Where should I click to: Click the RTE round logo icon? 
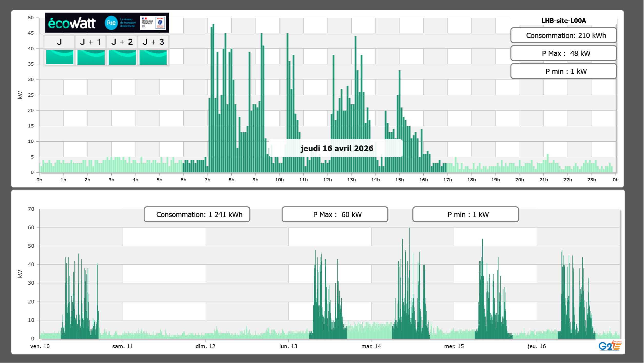111,23
